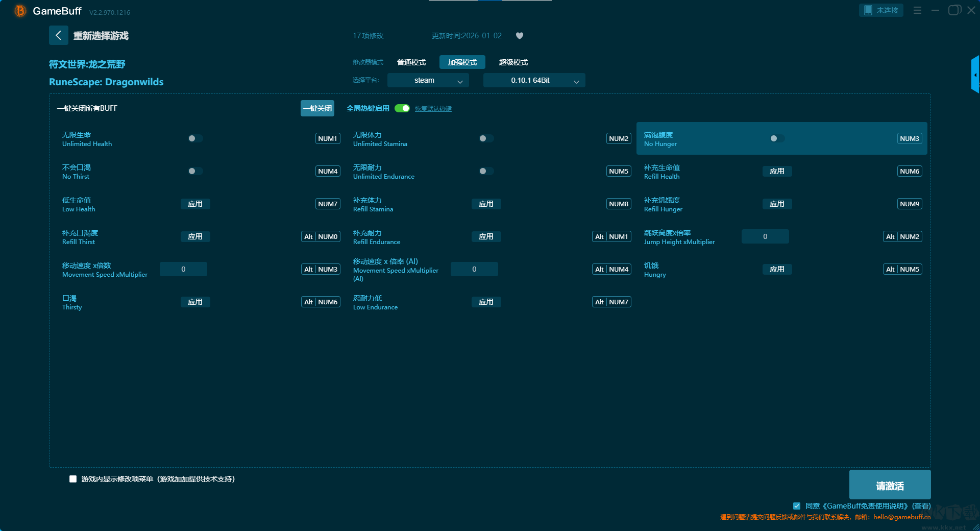This screenshot has height=531, width=980.
Task: Click NUM6 hotkey for Refill Health
Action: pyautogui.click(x=910, y=171)
